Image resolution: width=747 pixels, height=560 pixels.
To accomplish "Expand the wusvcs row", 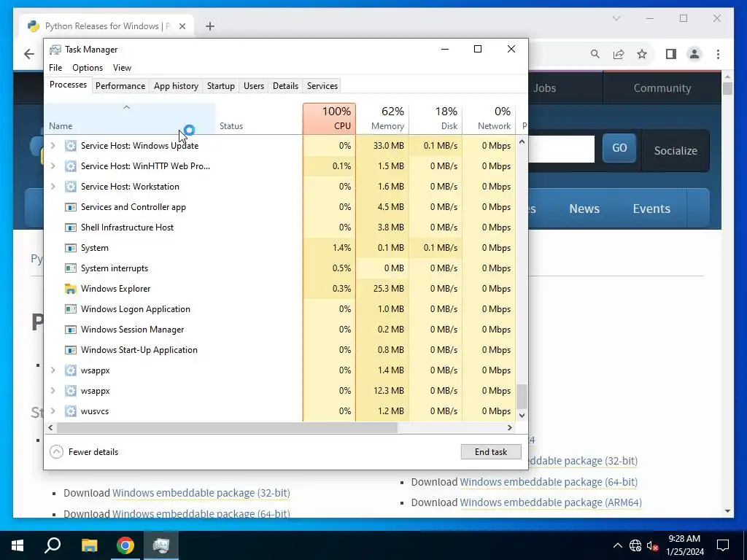I will click(x=53, y=411).
